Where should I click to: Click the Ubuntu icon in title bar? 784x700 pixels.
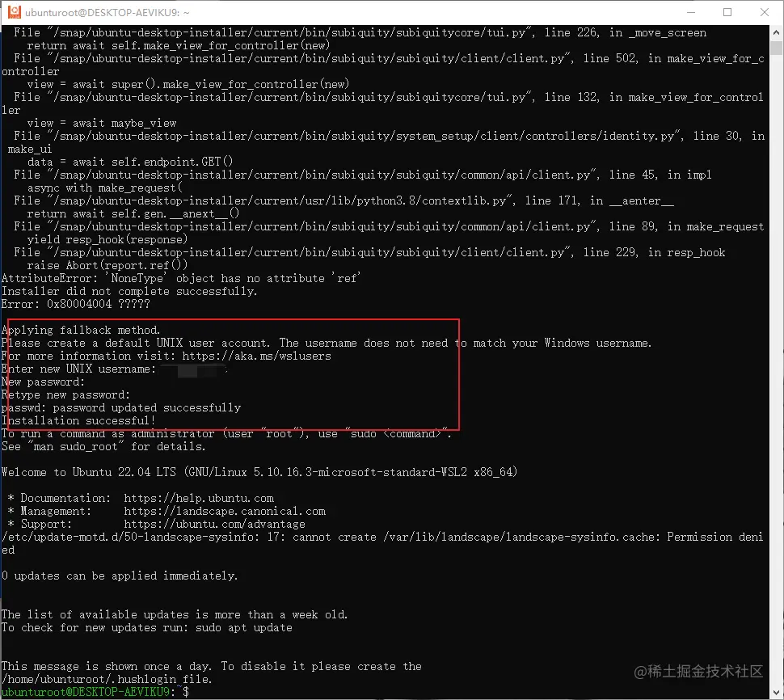click(14, 12)
